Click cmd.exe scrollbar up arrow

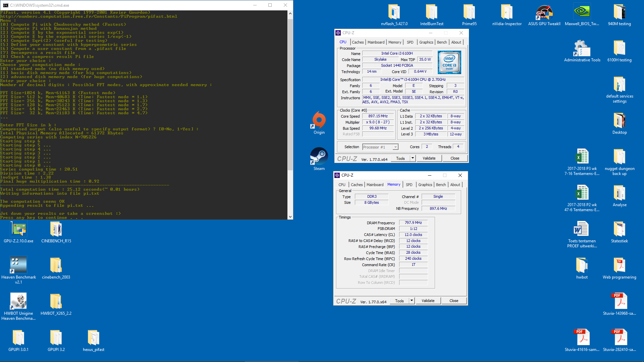[x=290, y=13]
